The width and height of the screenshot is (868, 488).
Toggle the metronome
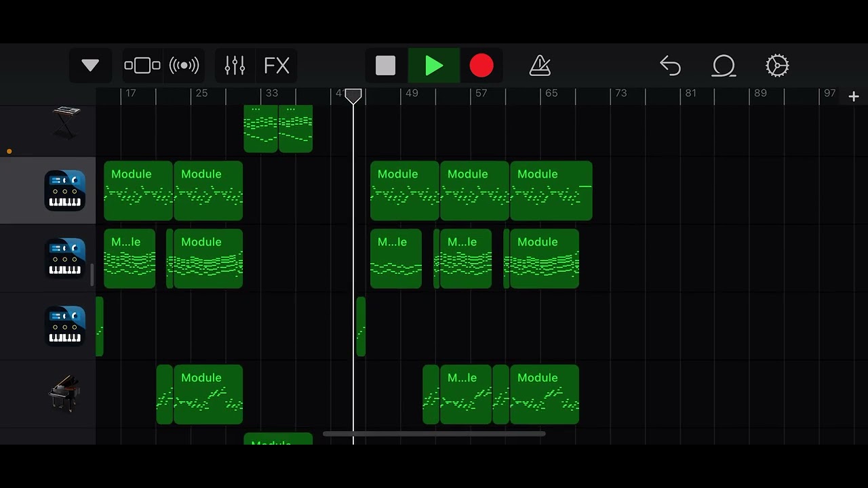coord(540,66)
